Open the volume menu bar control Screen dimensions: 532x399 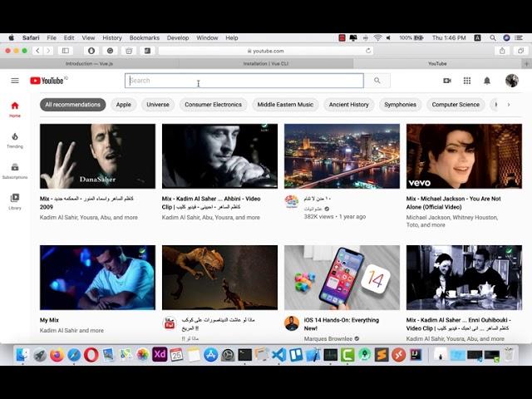click(x=388, y=38)
